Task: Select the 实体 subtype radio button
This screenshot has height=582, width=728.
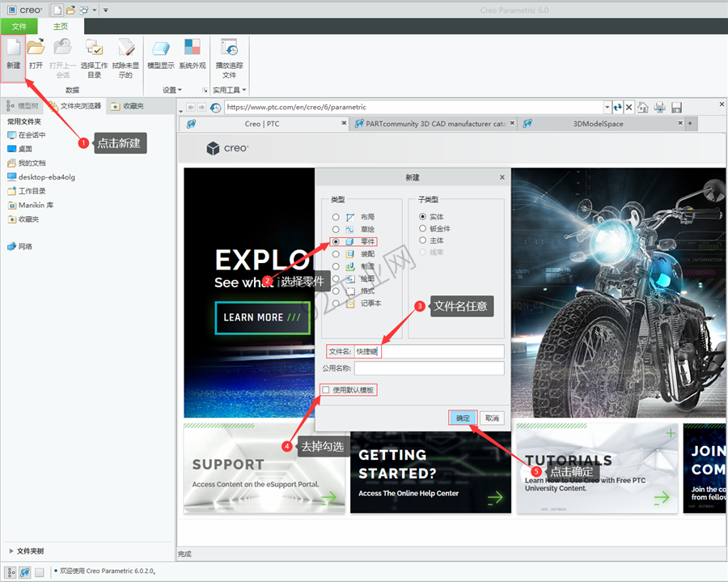Action: pos(422,216)
